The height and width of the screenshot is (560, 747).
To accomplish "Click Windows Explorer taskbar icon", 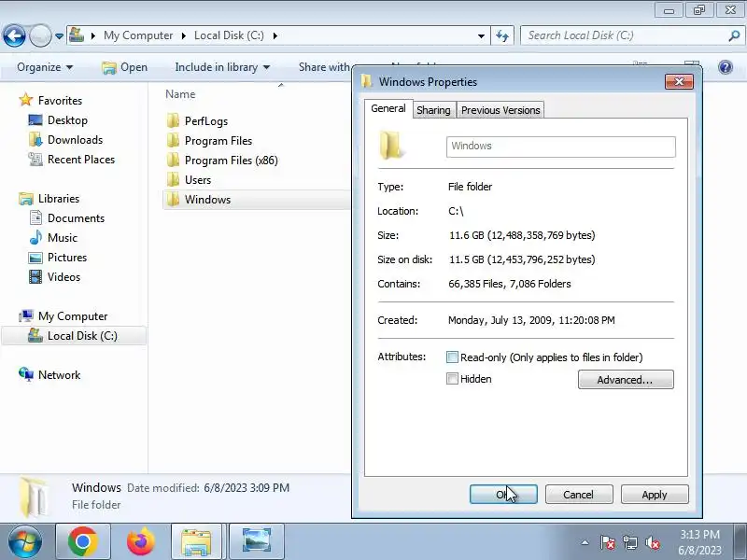I will coord(196,542).
